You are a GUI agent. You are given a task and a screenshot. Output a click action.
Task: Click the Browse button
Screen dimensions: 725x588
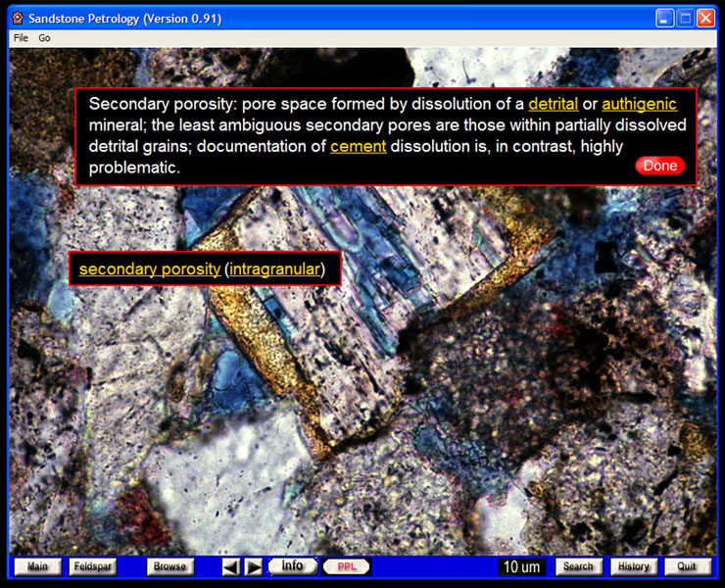(x=169, y=566)
